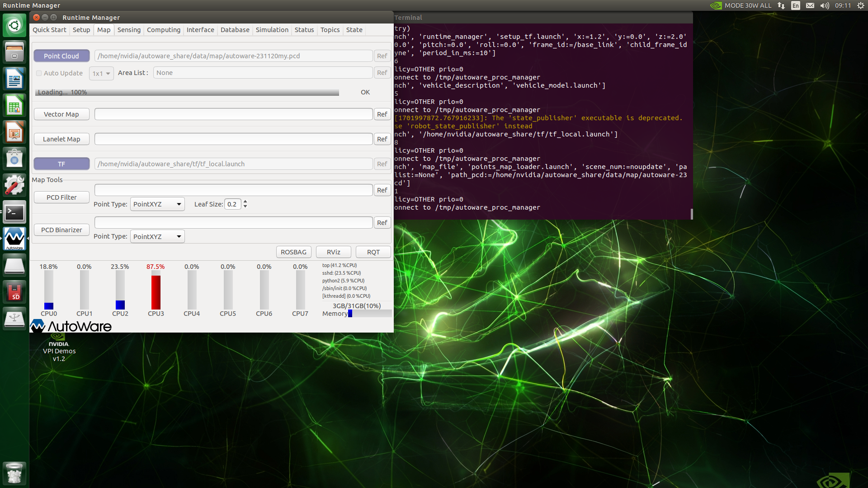The height and width of the screenshot is (488, 868).
Task: Click the RQT button
Action: pyautogui.click(x=373, y=252)
